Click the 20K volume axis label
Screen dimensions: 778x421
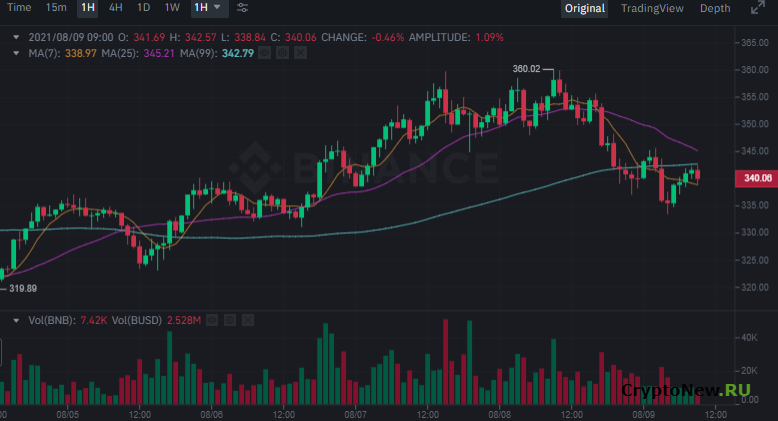(x=749, y=371)
